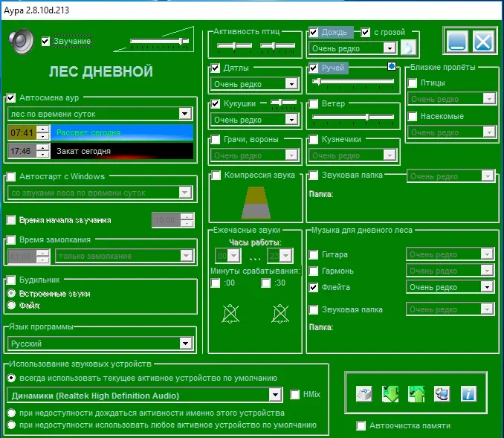
Task: Click the speaker icon next to Звучание
Action: tap(22, 41)
